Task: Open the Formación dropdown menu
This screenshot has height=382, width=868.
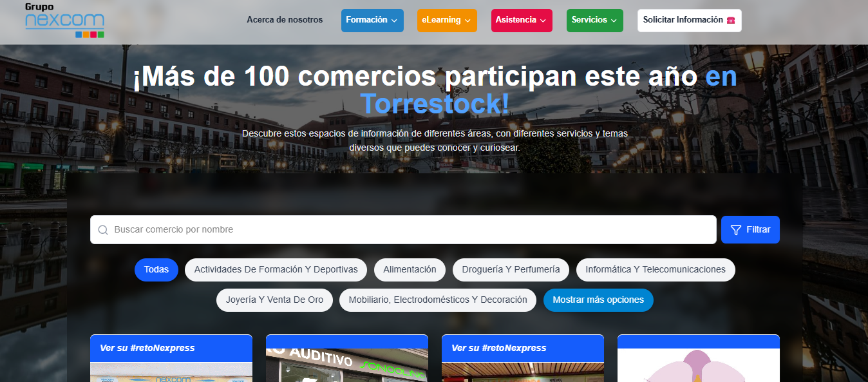Action: 372,20
